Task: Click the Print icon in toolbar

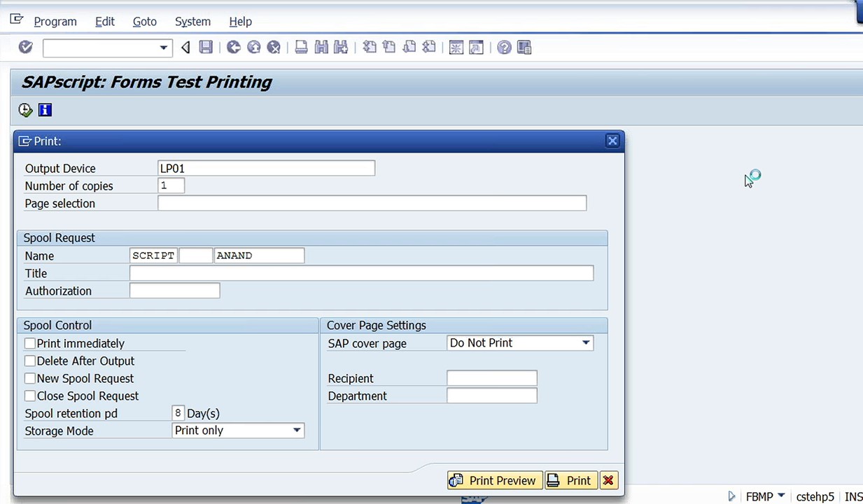Action: click(x=301, y=48)
